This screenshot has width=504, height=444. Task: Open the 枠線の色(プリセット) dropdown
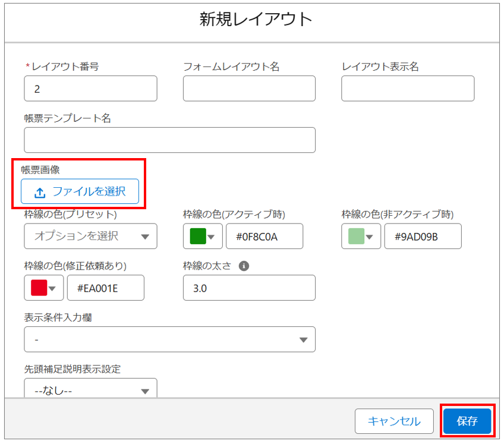(x=90, y=236)
